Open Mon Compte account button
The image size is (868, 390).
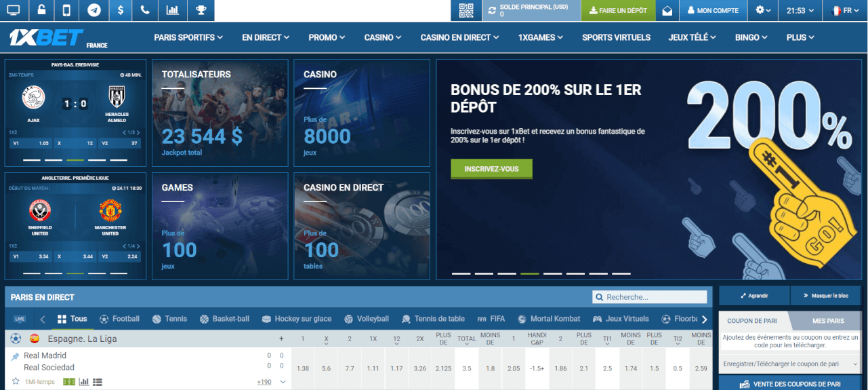(713, 10)
